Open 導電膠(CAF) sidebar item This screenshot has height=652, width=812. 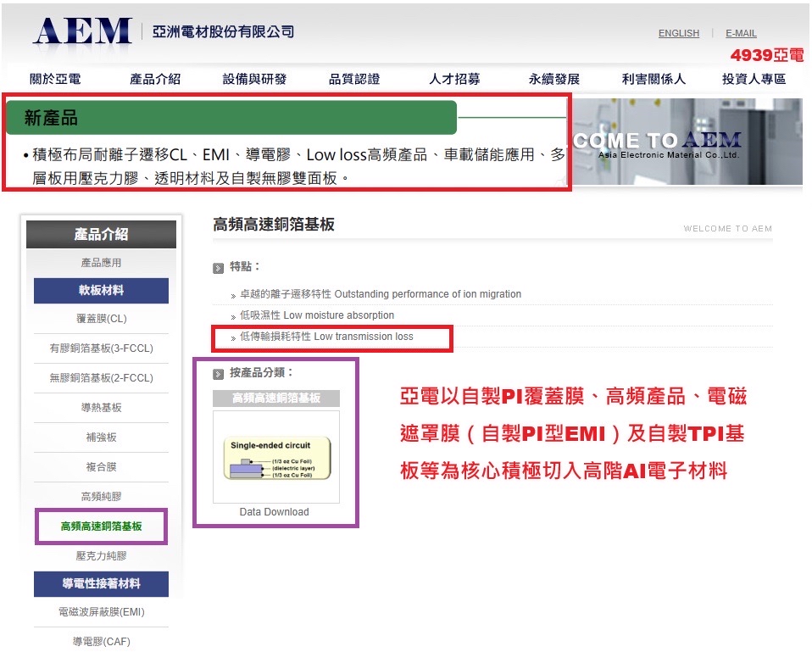[101, 641]
